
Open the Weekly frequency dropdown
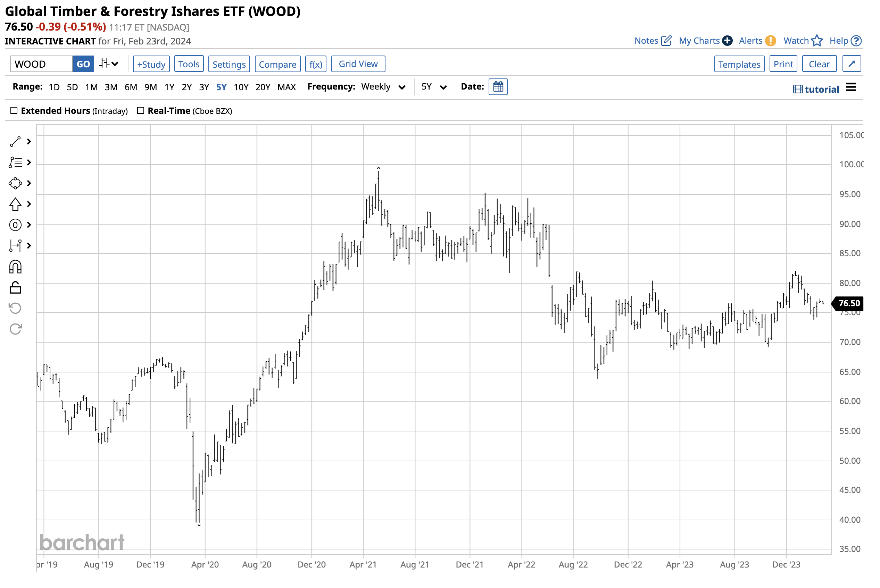pyautogui.click(x=383, y=87)
